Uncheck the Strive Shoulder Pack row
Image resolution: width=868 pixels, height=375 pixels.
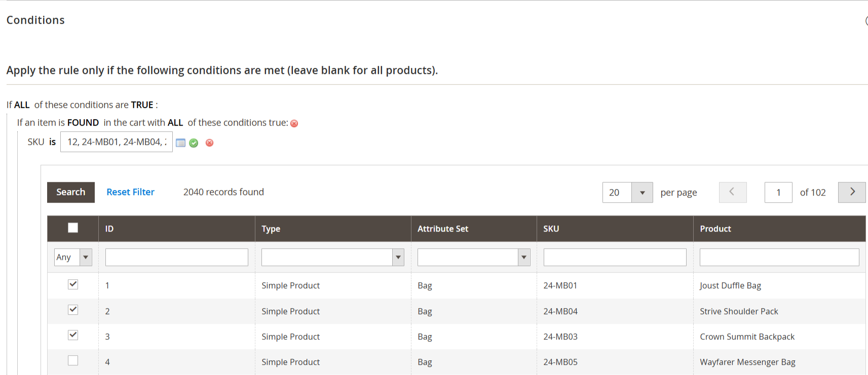73,310
